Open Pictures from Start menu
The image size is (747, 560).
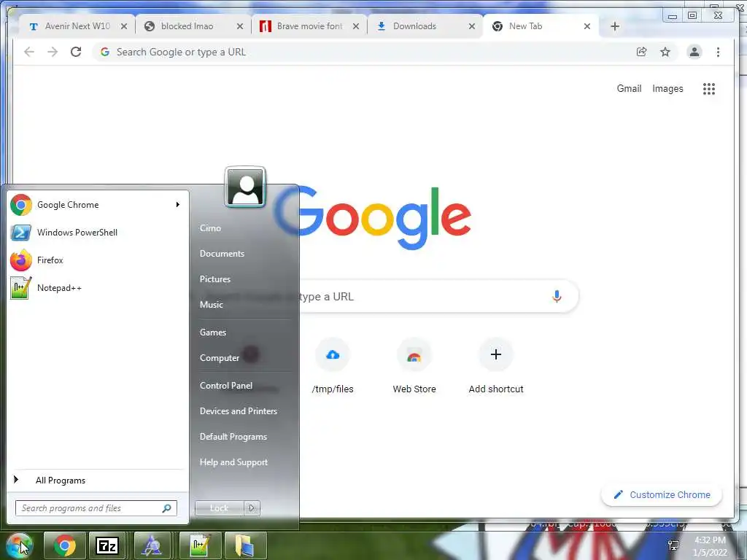point(215,279)
